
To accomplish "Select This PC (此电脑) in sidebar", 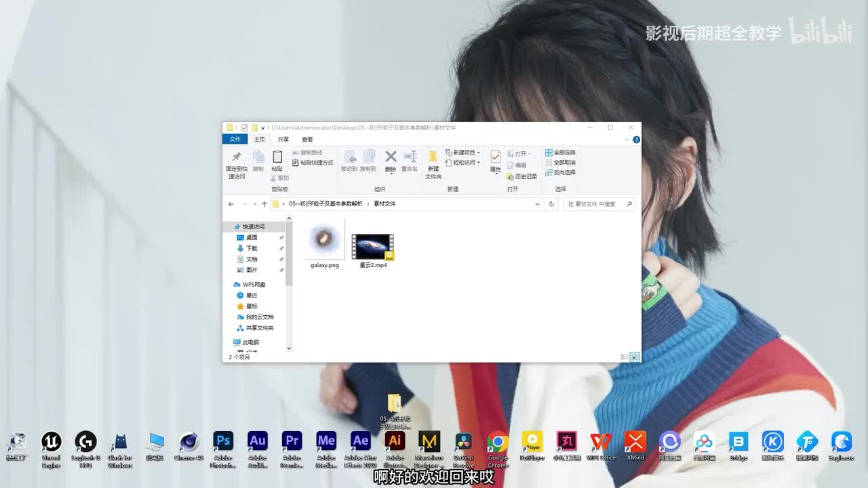I will pos(245,342).
